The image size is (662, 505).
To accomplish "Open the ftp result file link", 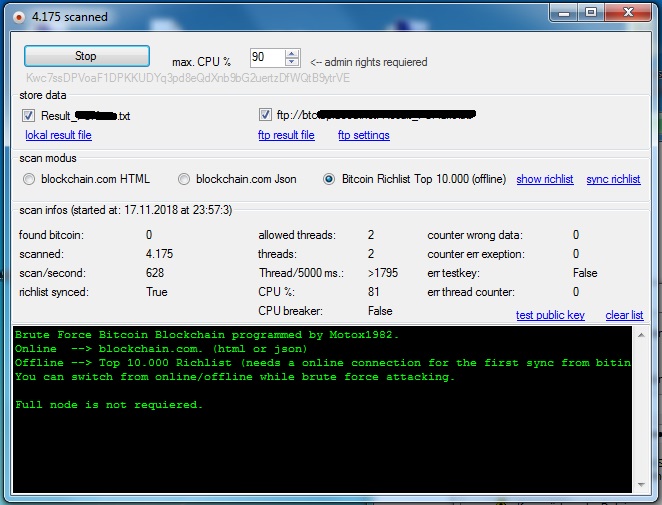I will click(x=286, y=135).
